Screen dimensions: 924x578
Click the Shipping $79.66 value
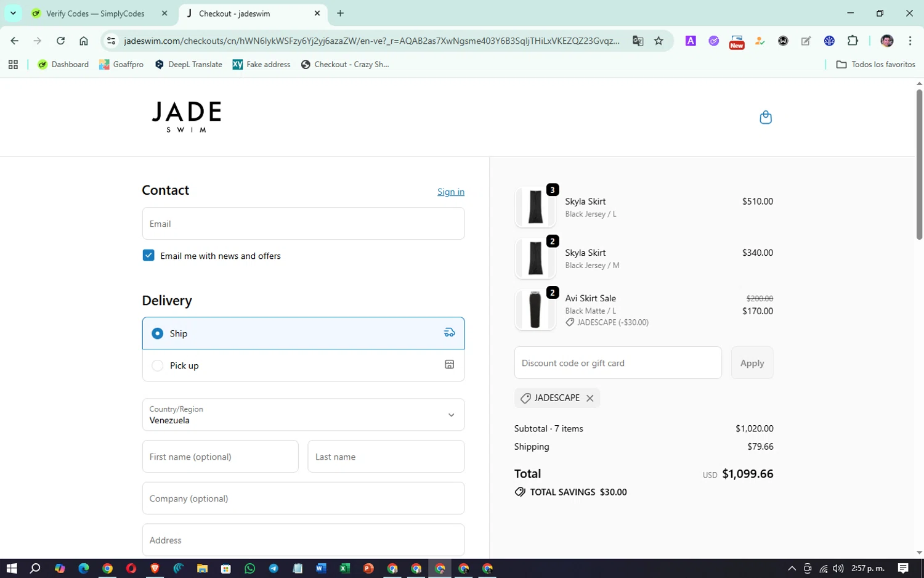click(x=760, y=447)
